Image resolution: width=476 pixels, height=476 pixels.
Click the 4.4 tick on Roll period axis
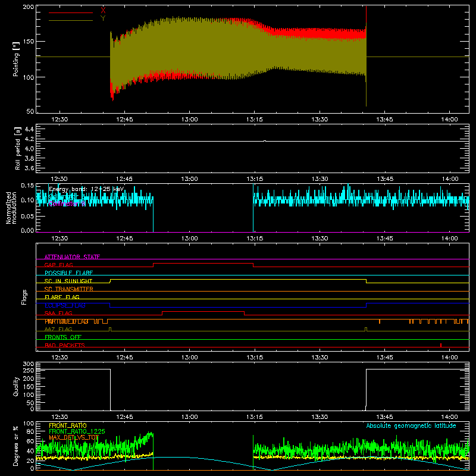click(x=29, y=129)
